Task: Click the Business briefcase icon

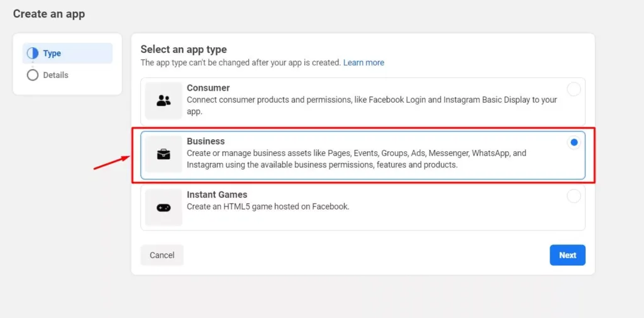Action: pos(164,154)
